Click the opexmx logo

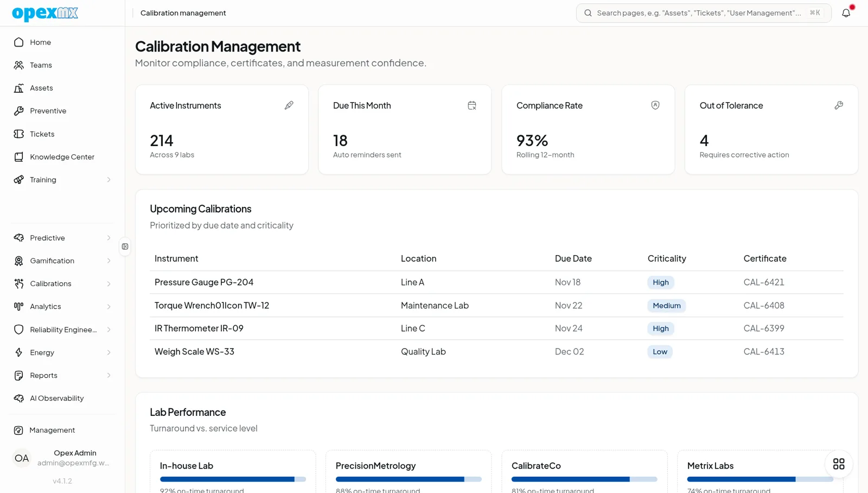pos(45,13)
